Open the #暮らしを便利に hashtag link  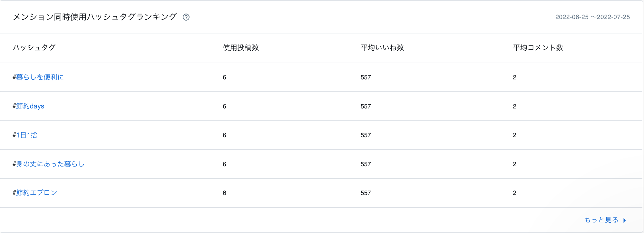point(38,77)
